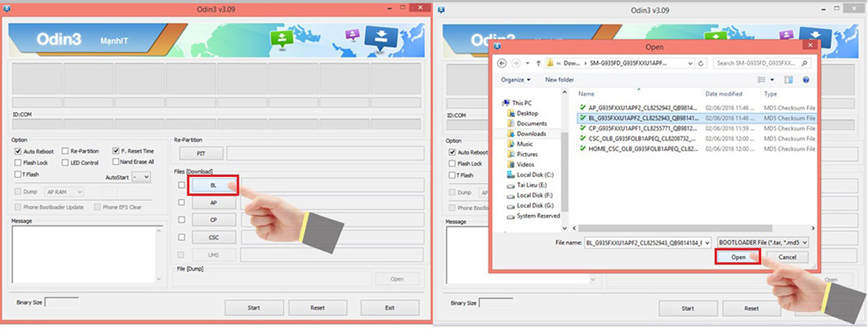This screenshot has width=868, height=329.
Task: Enable LED Control option in left window
Action: [x=65, y=163]
